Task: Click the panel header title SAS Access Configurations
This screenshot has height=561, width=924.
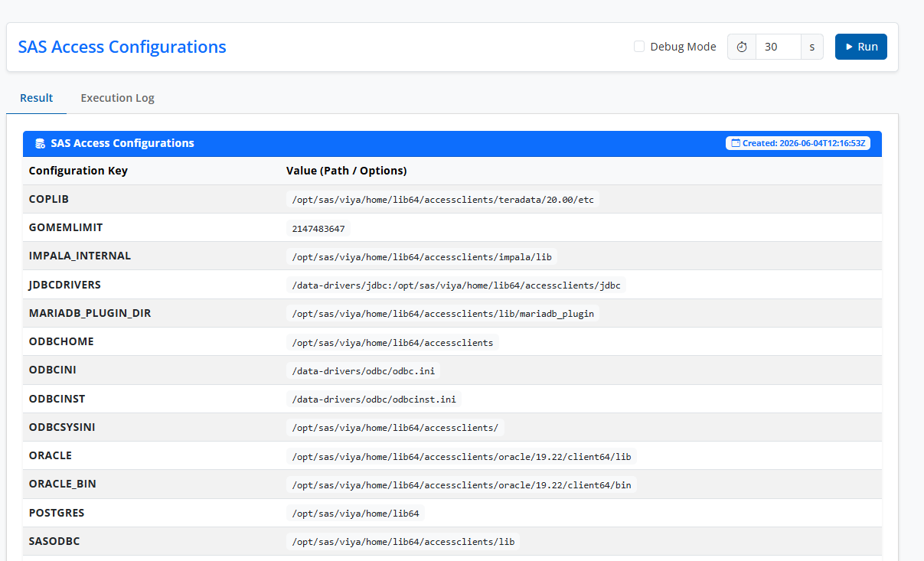Action: [122, 143]
